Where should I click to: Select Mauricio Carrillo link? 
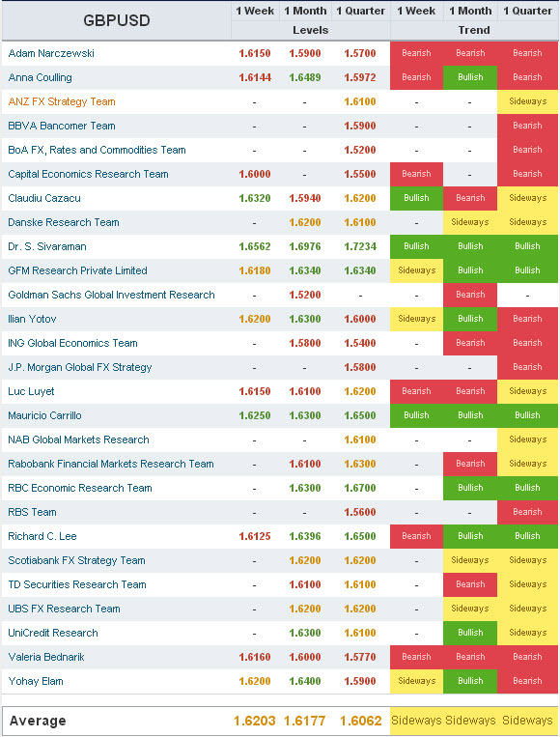pyautogui.click(x=44, y=415)
